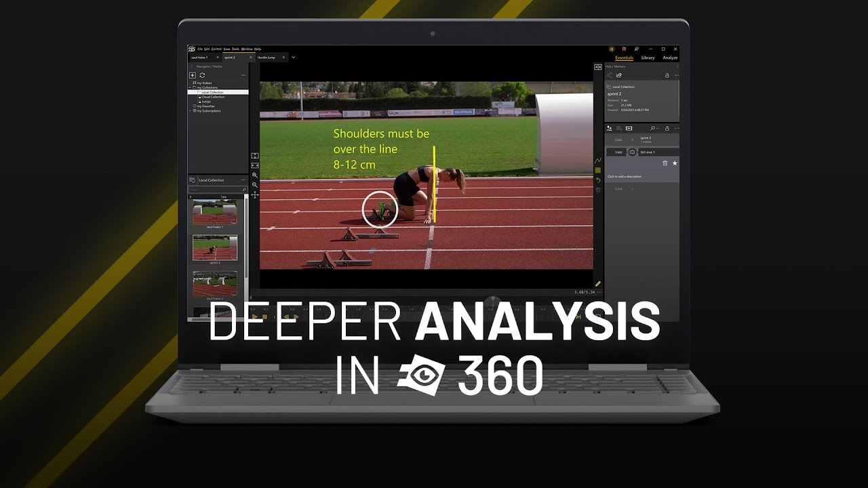Expand the my Subscriptions tree node
This screenshot has height=488, width=868.
(190, 111)
